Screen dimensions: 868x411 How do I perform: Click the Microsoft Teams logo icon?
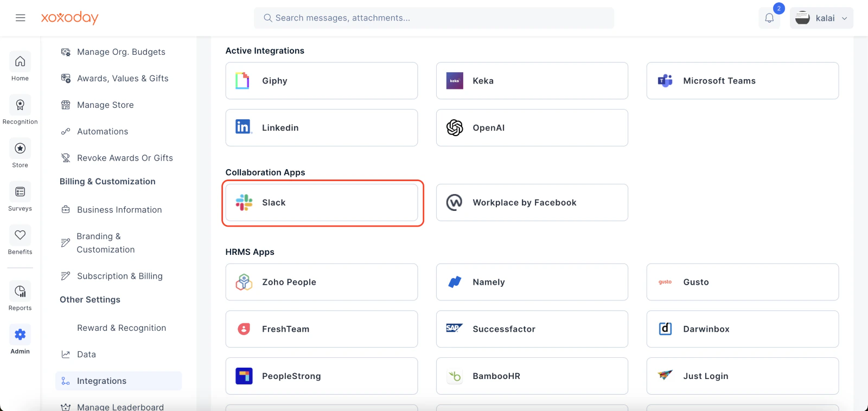665,81
